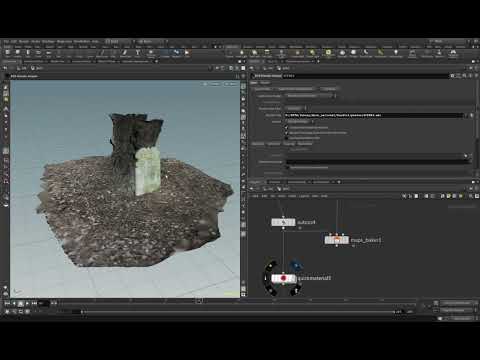Add a Gamepad Camera from the shelf
Image resolution: width=480 pixels, height=360 pixels.
[x=453, y=53]
